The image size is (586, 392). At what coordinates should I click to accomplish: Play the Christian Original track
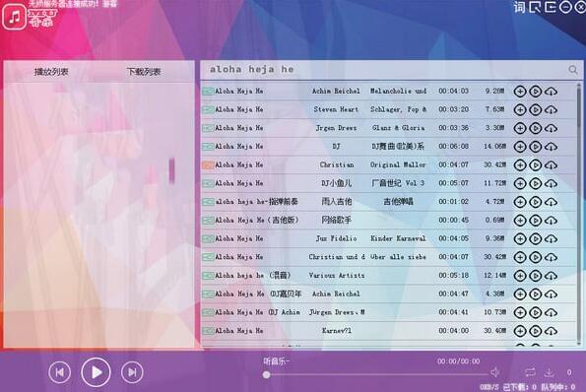535,164
